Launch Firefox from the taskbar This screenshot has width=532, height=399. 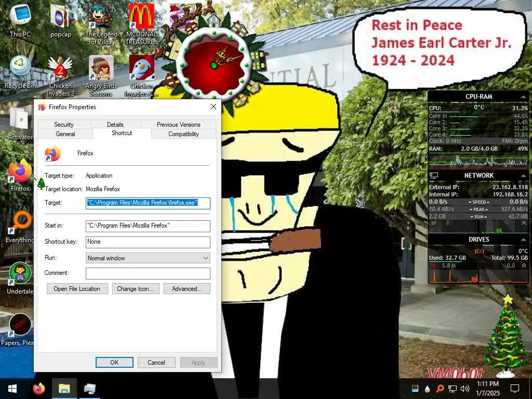click(38, 389)
